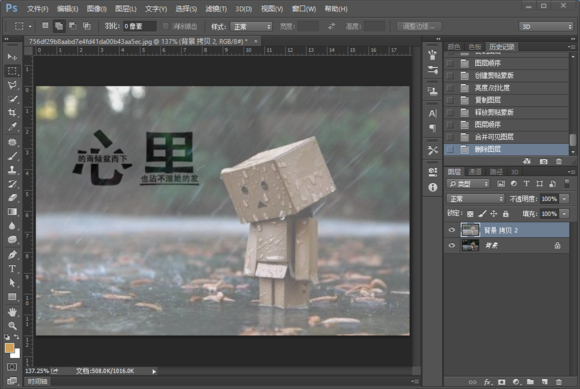The height and width of the screenshot is (389, 580).
Task: Toggle the anti-alias checkbox in options bar
Action: click(x=165, y=26)
